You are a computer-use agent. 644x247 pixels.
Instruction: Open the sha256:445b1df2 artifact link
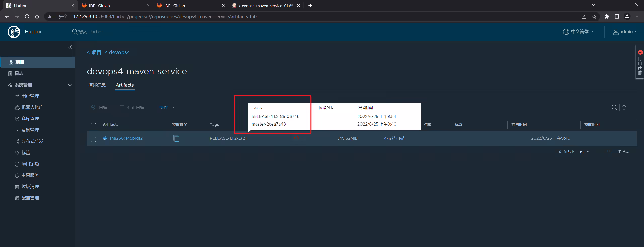(126, 138)
